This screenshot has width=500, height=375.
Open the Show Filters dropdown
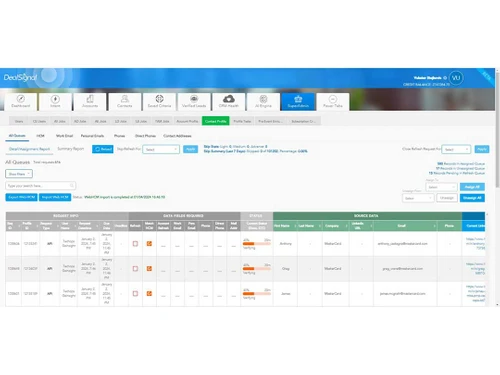point(19,174)
